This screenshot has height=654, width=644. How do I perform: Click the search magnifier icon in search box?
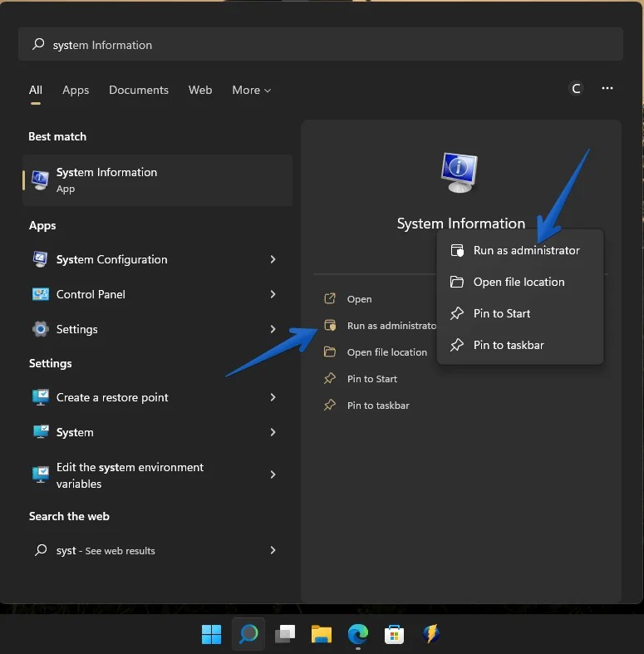(x=38, y=44)
